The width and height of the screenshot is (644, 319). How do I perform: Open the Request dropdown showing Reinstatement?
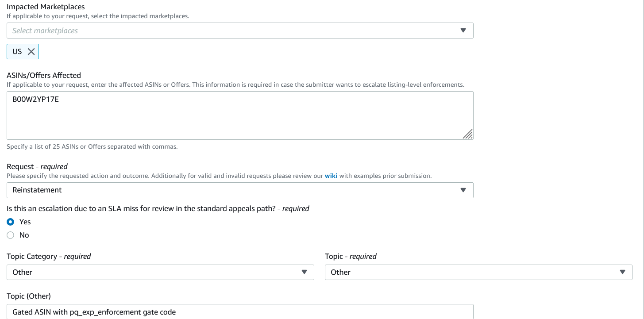tap(240, 190)
